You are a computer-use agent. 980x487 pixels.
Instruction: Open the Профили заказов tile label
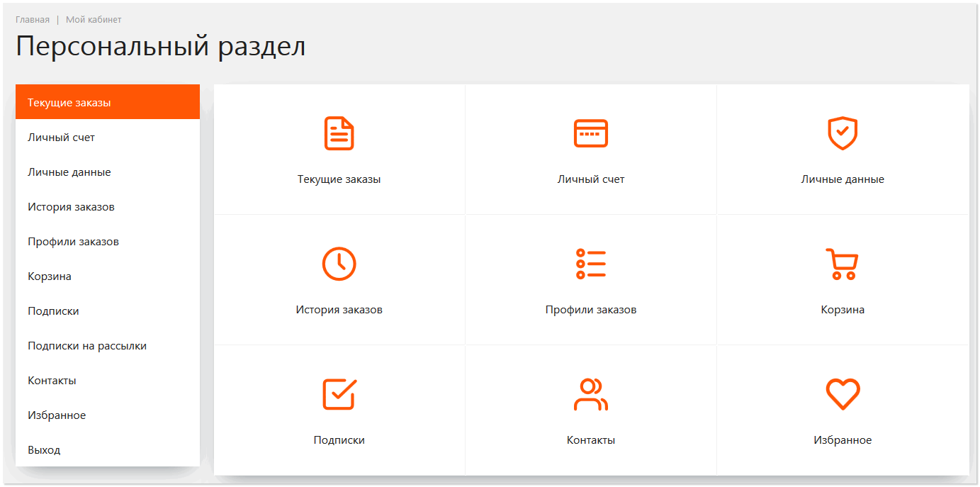click(x=591, y=310)
